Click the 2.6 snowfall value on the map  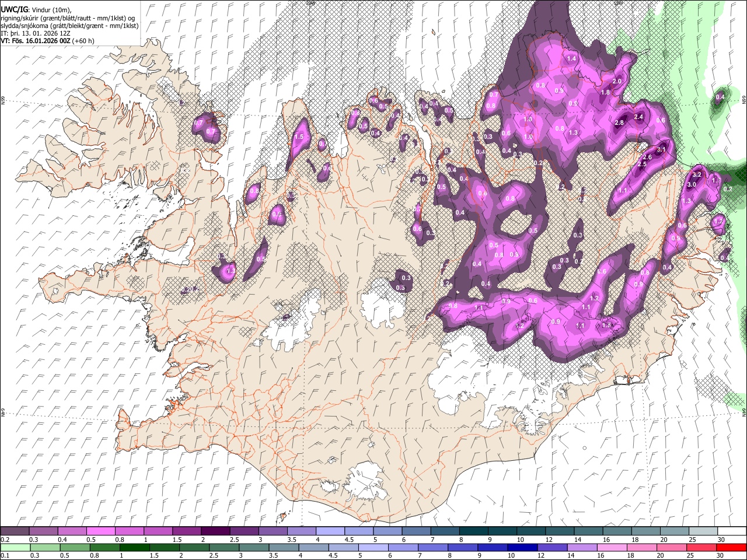click(647, 157)
